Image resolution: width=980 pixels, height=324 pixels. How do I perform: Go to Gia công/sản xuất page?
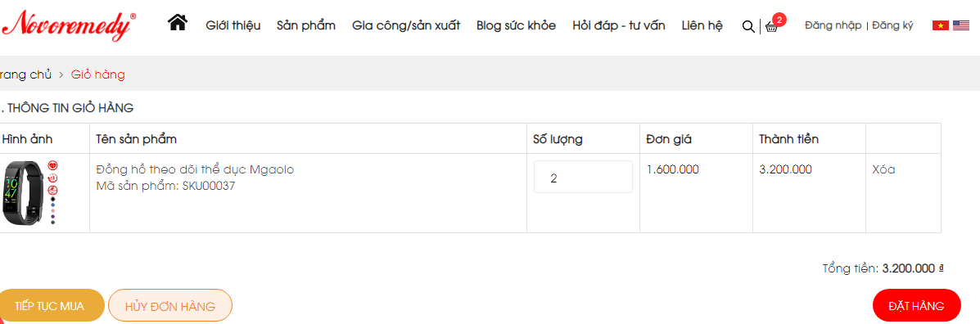[406, 25]
